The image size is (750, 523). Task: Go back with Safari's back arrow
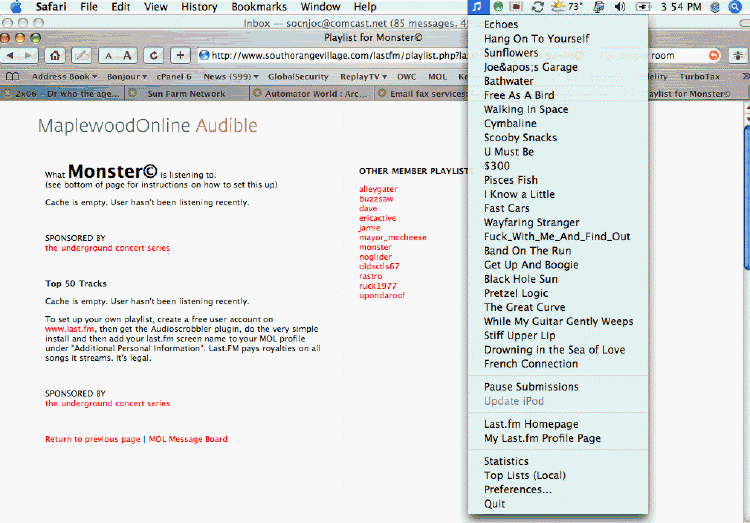[10, 56]
